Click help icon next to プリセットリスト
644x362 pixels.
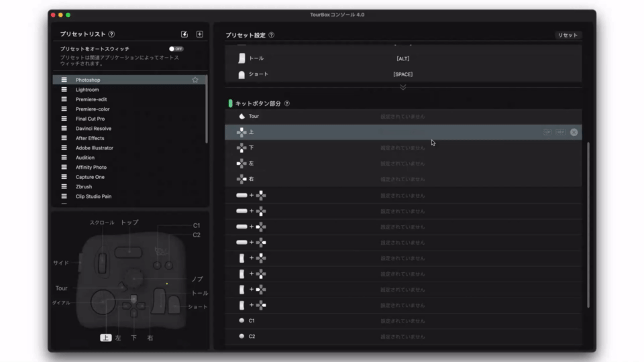pyautogui.click(x=111, y=34)
